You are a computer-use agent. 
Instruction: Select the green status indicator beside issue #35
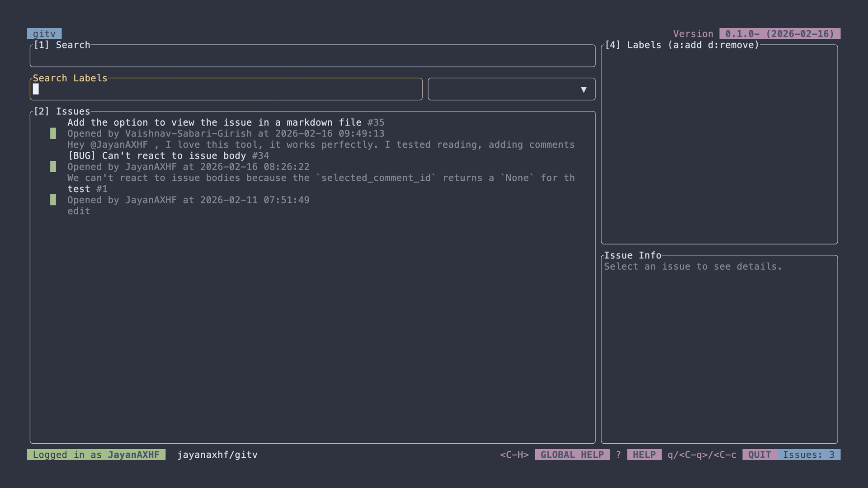click(x=54, y=134)
